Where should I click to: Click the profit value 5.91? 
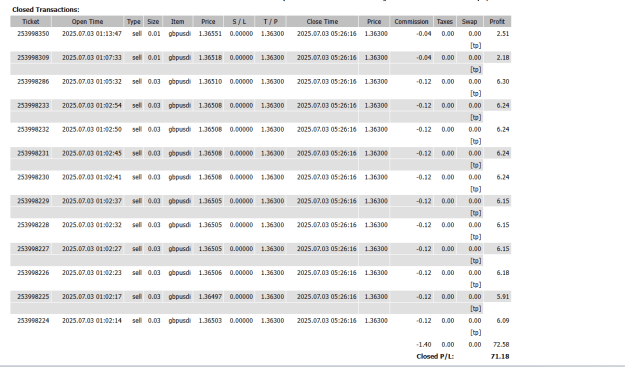(x=503, y=297)
